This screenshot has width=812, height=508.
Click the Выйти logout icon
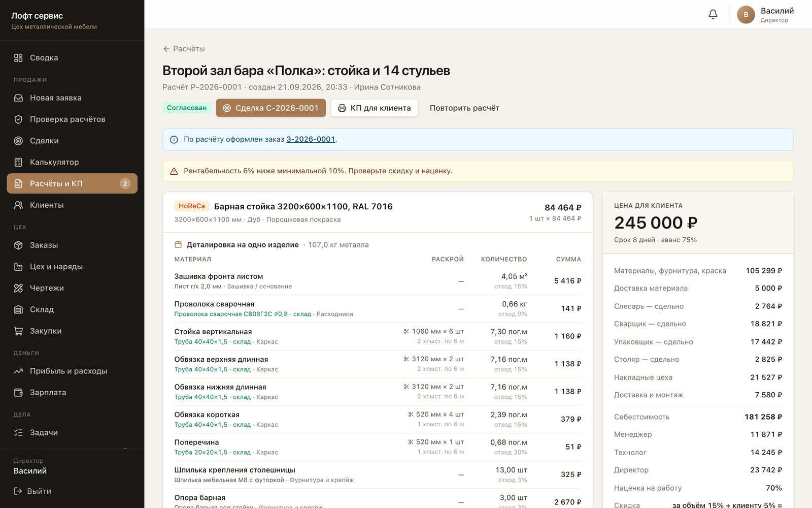coord(18,491)
